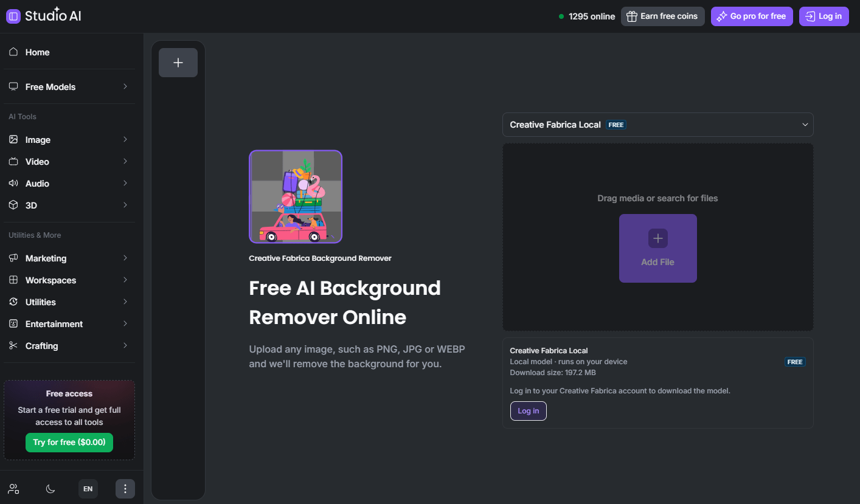Viewport: 860px width, 504px height.
Task: Click the Video camera icon in sidebar
Action: coord(13,162)
